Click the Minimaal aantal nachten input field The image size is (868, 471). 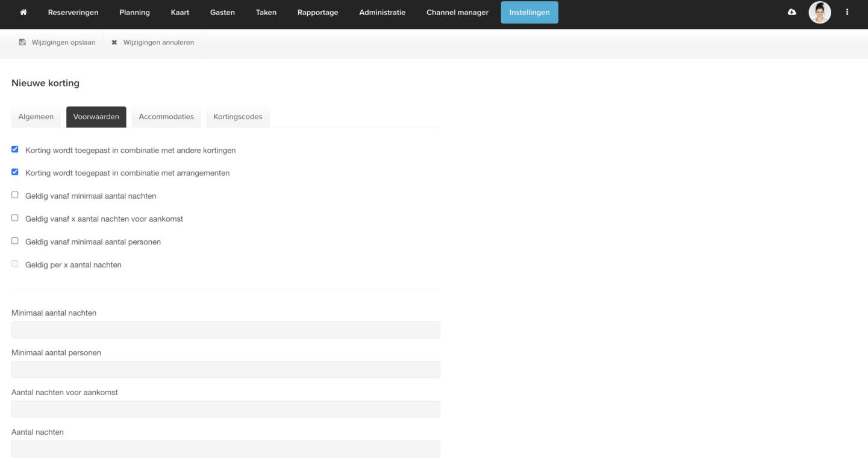coord(226,330)
